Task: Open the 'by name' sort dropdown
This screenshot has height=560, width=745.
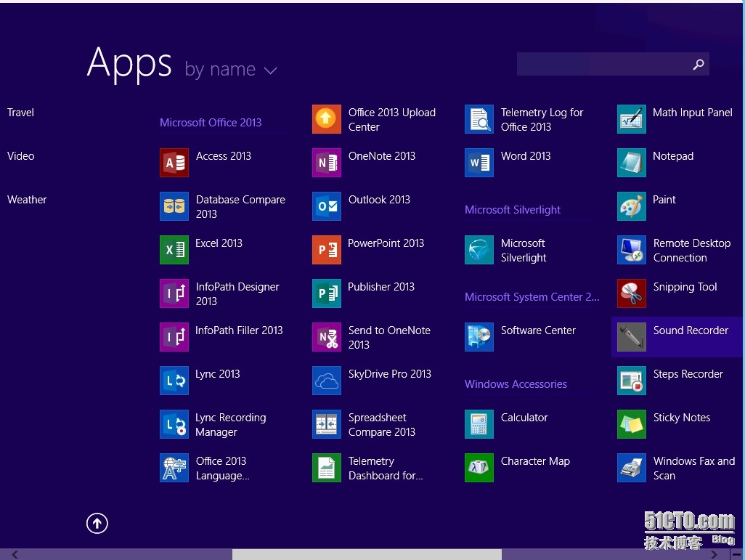Action: point(230,70)
